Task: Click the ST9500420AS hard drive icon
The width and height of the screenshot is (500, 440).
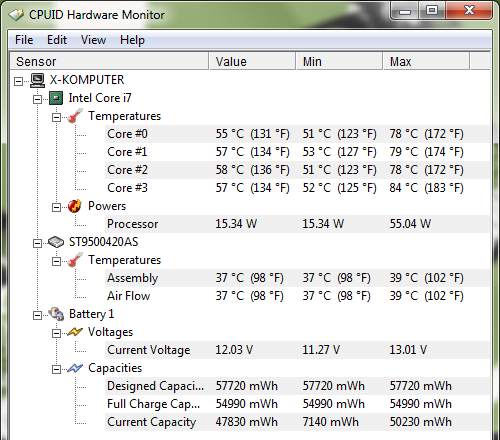Action: pyautogui.click(x=56, y=242)
